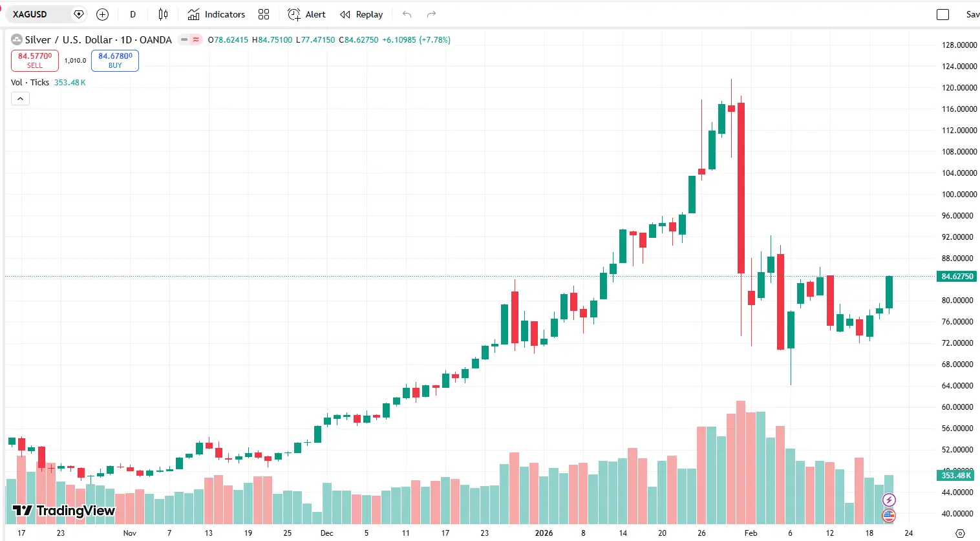Click the add symbol (plus) icon
980x541 pixels.
(102, 14)
